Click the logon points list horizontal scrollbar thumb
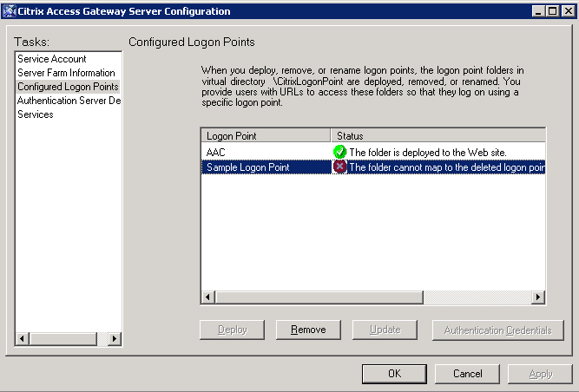Viewport: 579px width, 392px height. (x=319, y=297)
